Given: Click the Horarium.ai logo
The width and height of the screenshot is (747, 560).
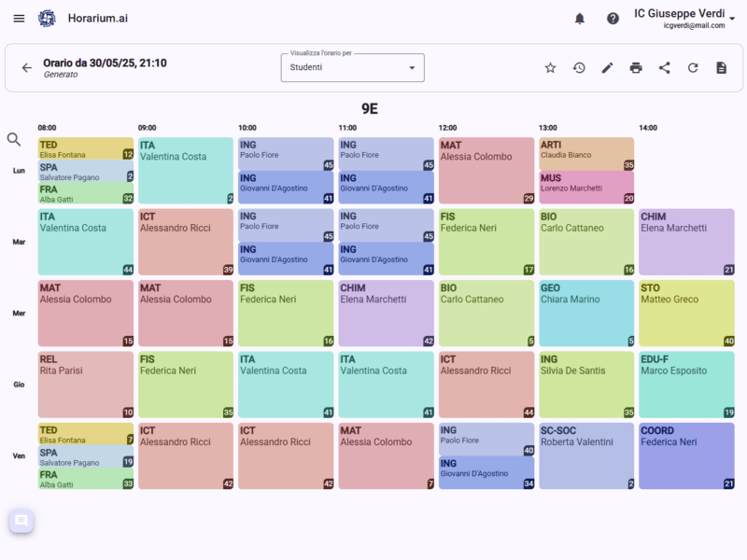Looking at the screenshot, I should click(47, 19).
